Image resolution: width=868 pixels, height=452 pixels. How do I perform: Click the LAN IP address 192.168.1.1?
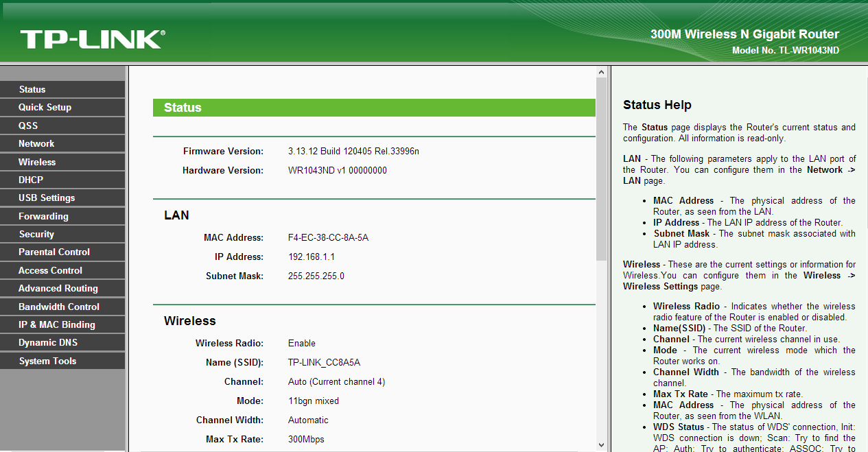(312, 257)
